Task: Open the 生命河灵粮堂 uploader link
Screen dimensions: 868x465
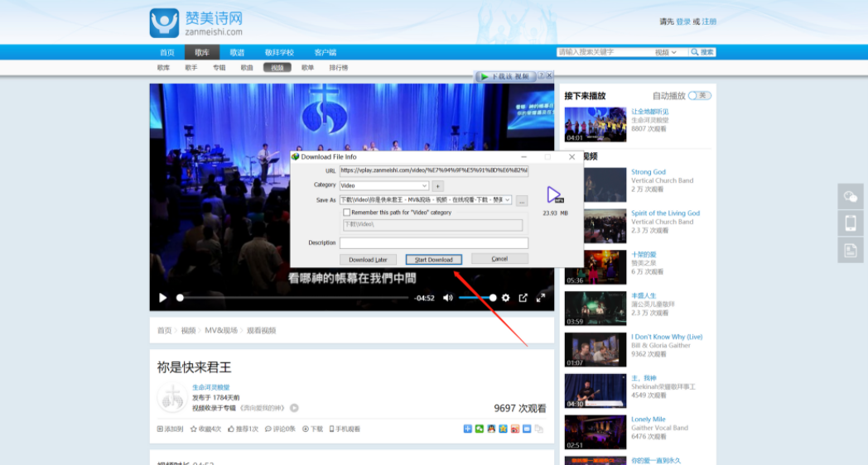Action: click(x=211, y=387)
